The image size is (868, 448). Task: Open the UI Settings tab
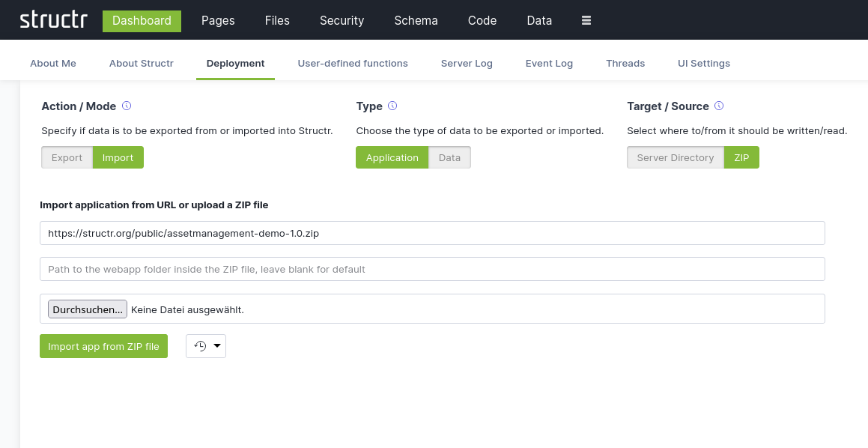(x=703, y=63)
